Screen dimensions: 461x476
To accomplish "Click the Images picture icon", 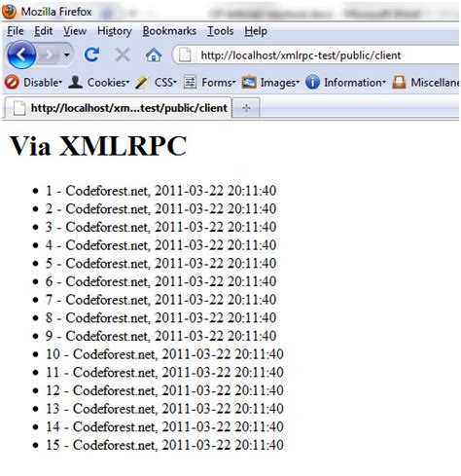I will (x=249, y=82).
